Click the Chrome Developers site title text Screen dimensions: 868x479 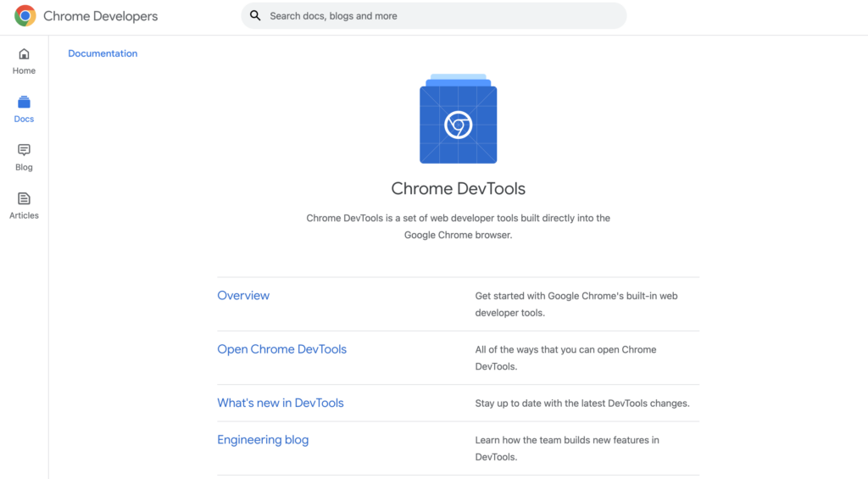pyautogui.click(x=100, y=16)
